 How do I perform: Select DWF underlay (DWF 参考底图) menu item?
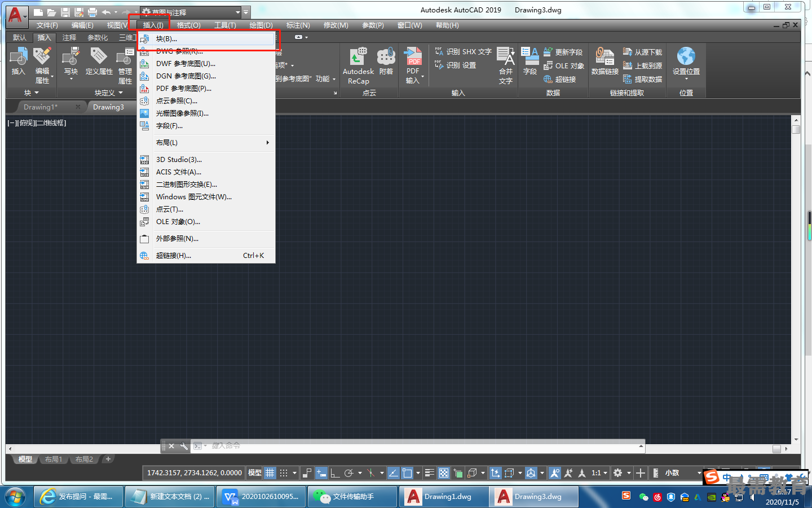click(x=206, y=63)
